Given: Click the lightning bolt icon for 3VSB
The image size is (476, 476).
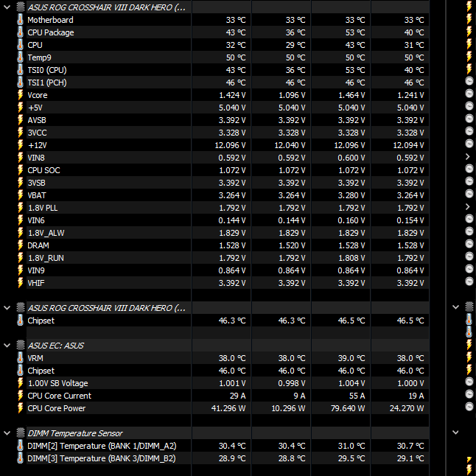Looking at the screenshot, I should click(x=20, y=183).
